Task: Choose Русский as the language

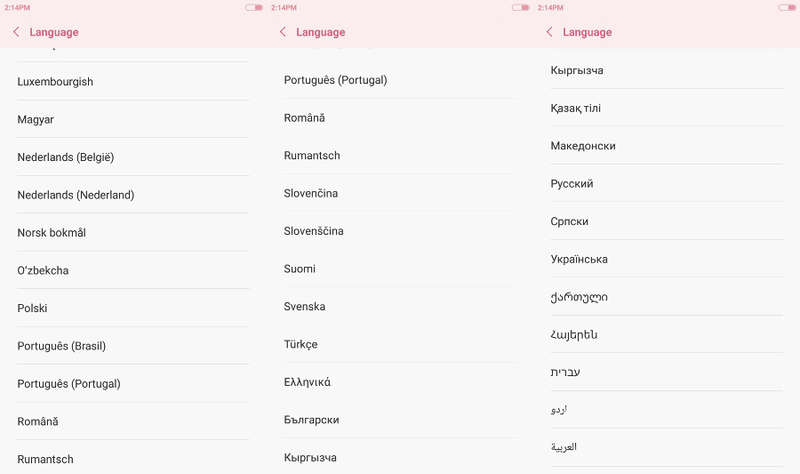Action: coord(666,184)
